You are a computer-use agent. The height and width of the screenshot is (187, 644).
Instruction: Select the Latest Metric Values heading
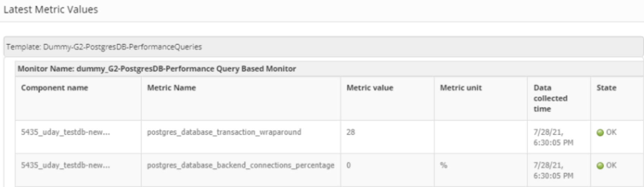click(51, 9)
